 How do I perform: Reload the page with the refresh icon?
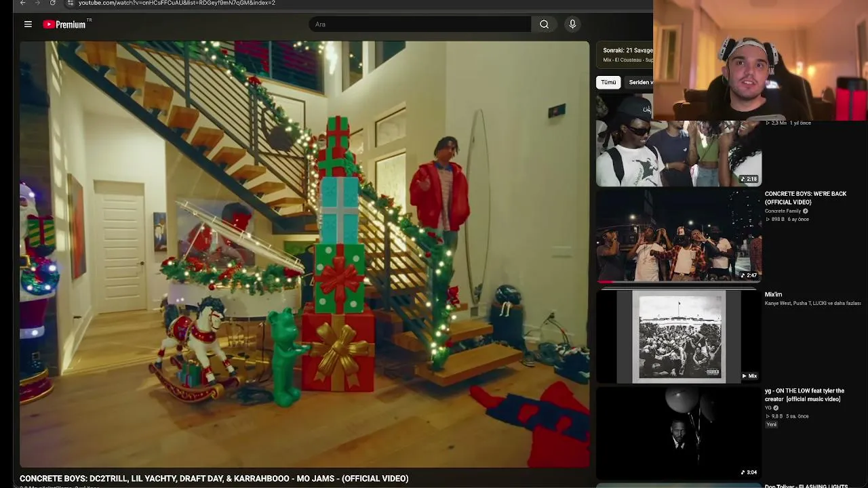(x=52, y=3)
